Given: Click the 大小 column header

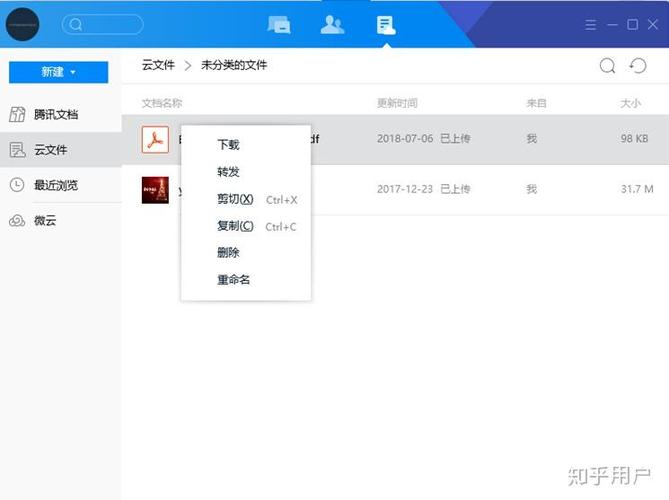Looking at the screenshot, I should 631,103.
